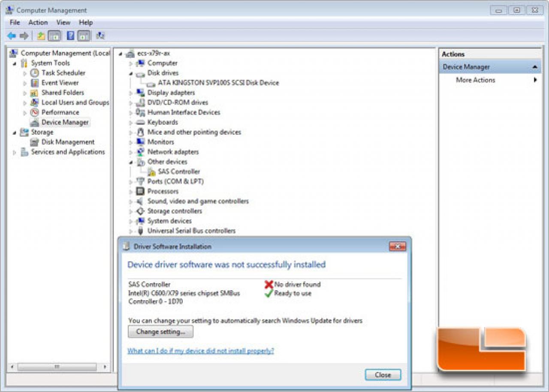Collapse the Device Manager actions section
549x392 pixels.
pyautogui.click(x=535, y=67)
